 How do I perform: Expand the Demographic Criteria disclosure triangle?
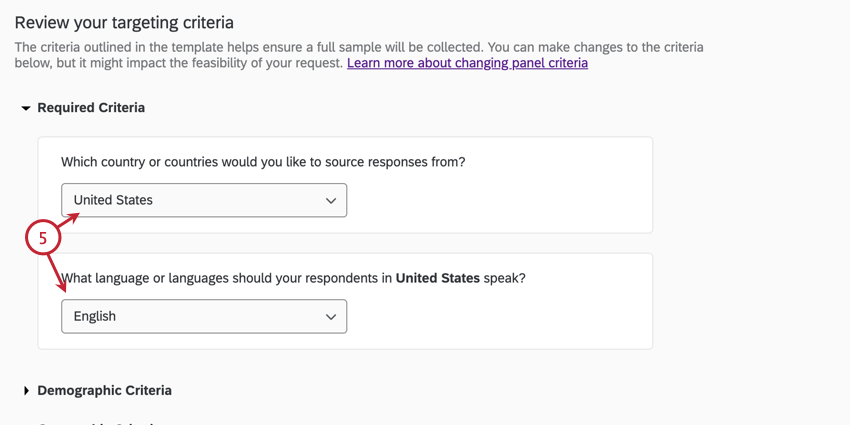click(x=26, y=391)
